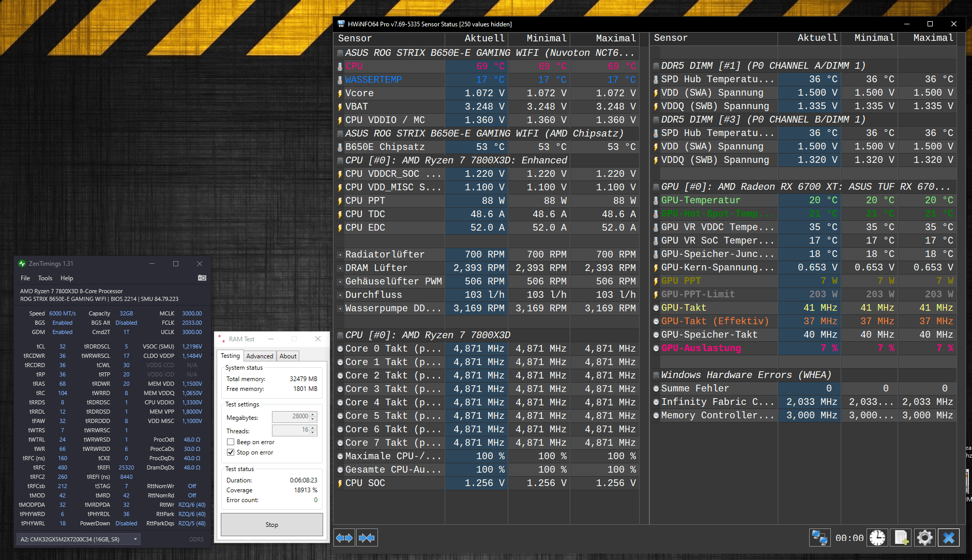This screenshot has height=560, width=972.
Task: Collapse the ASUS ROG STRIX Nuvoton NCT6 sensor group
Action: (x=340, y=53)
